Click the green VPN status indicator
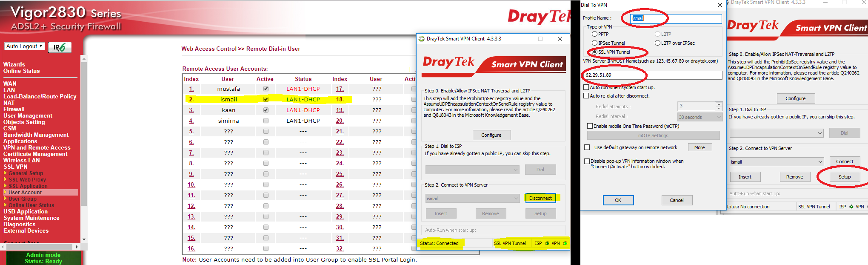The image size is (868, 265). point(565,243)
